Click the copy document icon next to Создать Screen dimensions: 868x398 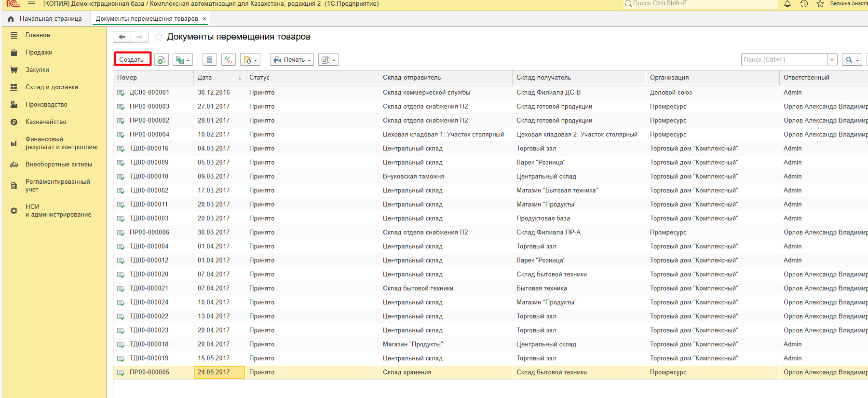pos(161,60)
